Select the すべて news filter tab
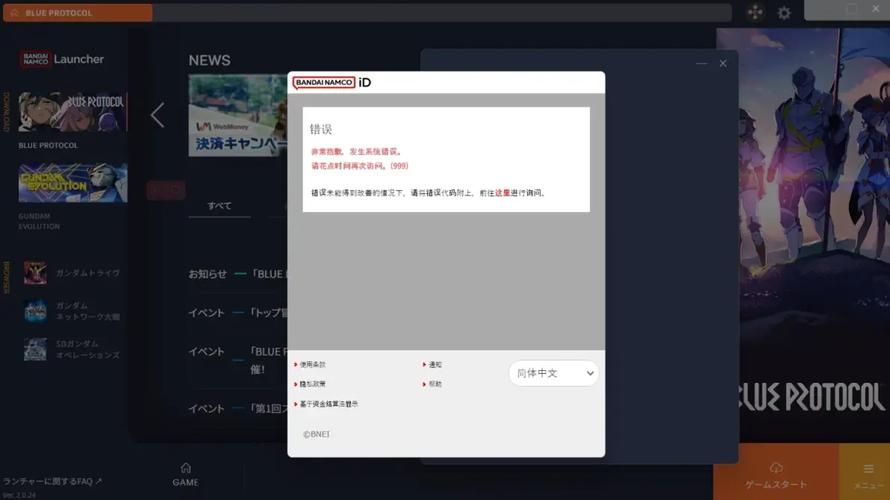This screenshot has width=890, height=500. click(219, 206)
